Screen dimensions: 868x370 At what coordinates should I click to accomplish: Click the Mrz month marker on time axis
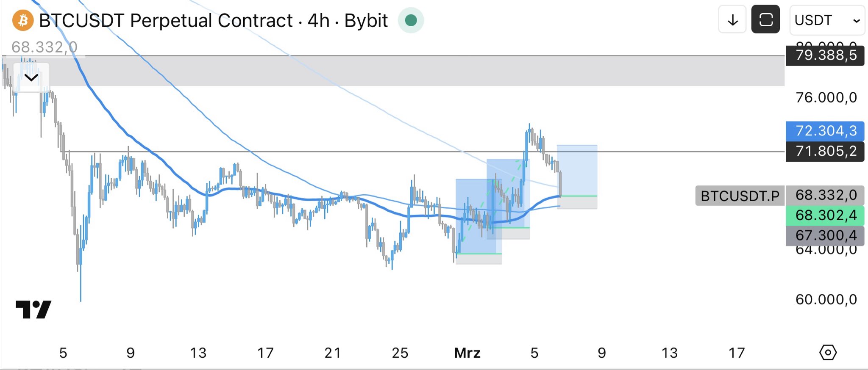click(x=467, y=353)
